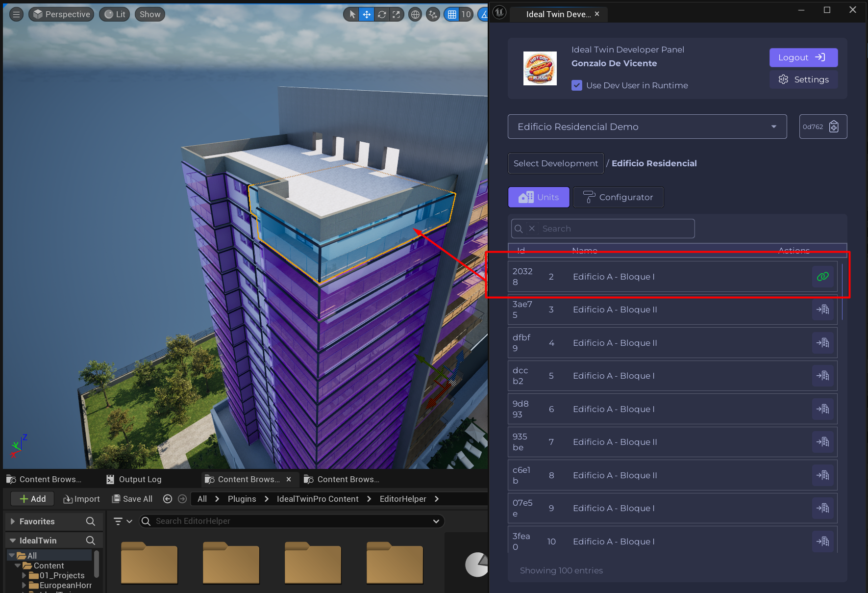The height and width of the screenshot is (593, 868).
Task: Click Select Development breadcrumb button
Action: tap(555, 163)
